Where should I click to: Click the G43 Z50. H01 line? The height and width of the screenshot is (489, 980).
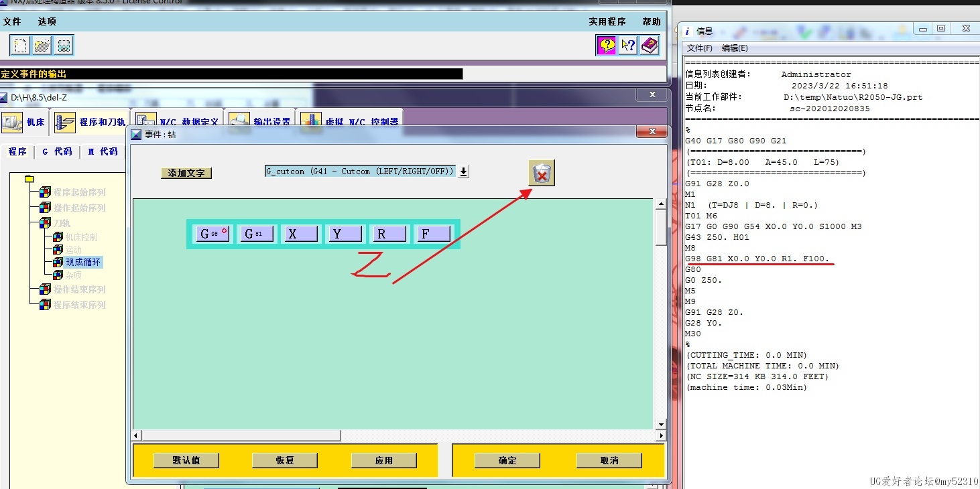click(x=717, y=237)
